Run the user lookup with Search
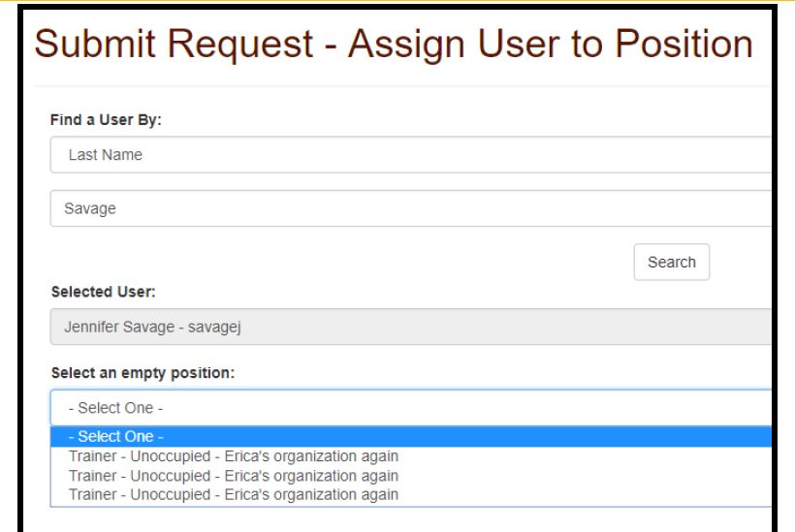 [671, 262]
